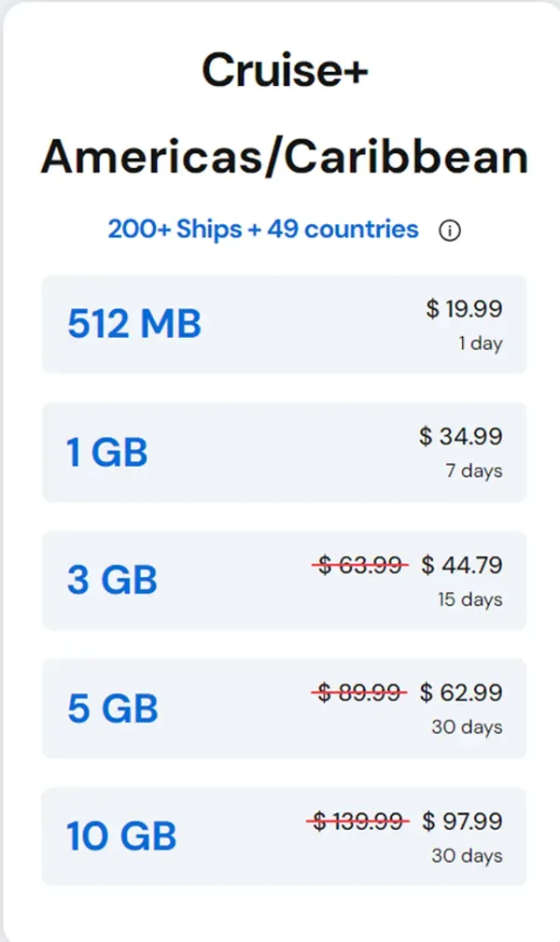Click the Americas/Caribbean heading text
560x942 pixels.
[x=285, y=156]
